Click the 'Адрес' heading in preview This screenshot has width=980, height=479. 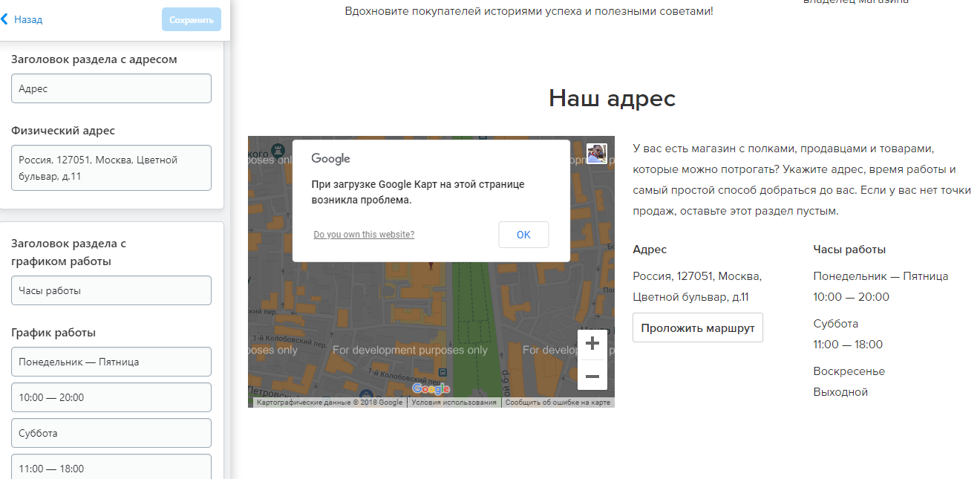[650, 250]
